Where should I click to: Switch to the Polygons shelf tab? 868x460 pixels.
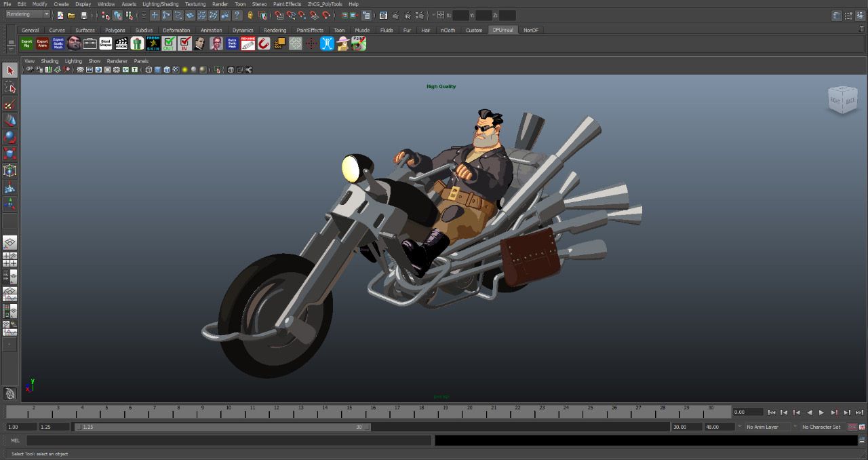coord(115,30)
